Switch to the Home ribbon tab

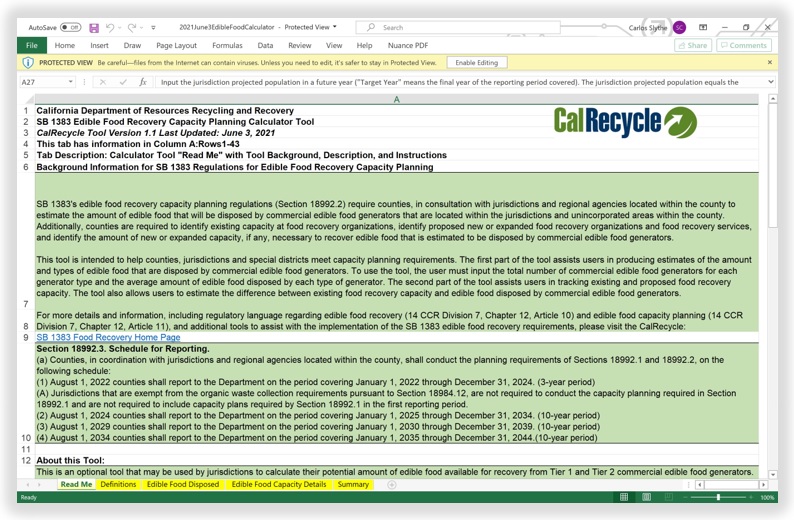point(65,46)
